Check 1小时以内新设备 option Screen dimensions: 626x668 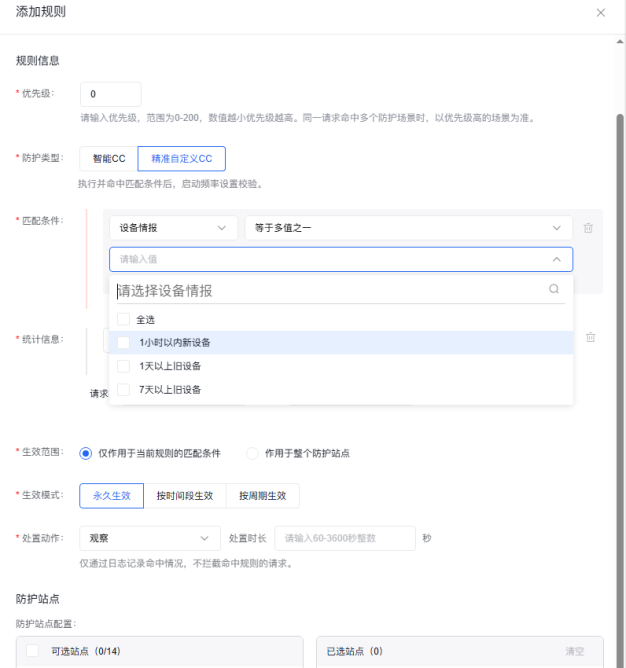point(123,343)
